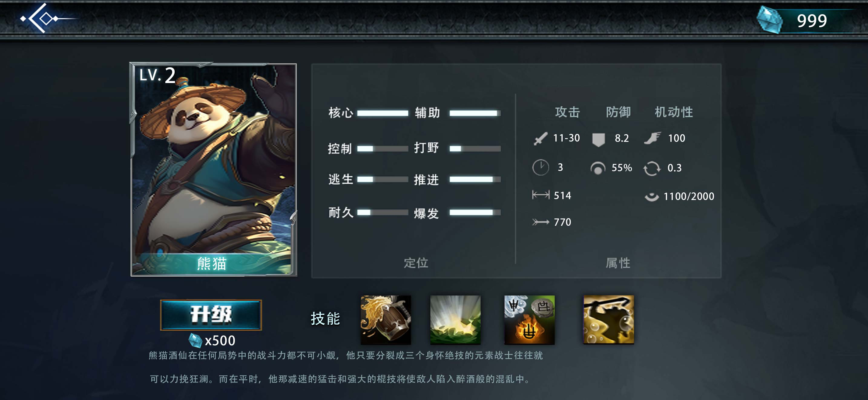The width and height of the screenshot is (868, 400).
Task: Click the eye vision range icon
Action: [652, 197]
